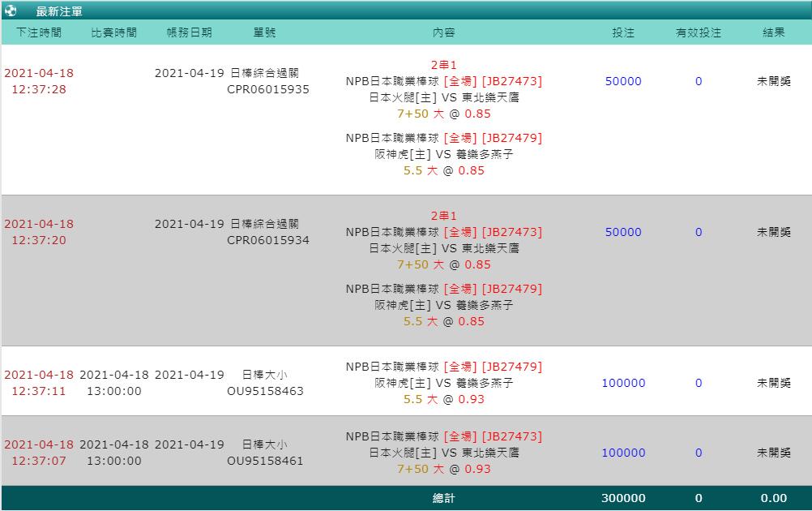Click 100000 stake in OU95158461 row
Viewport: 812px width, 511px height.
(623, 453)
